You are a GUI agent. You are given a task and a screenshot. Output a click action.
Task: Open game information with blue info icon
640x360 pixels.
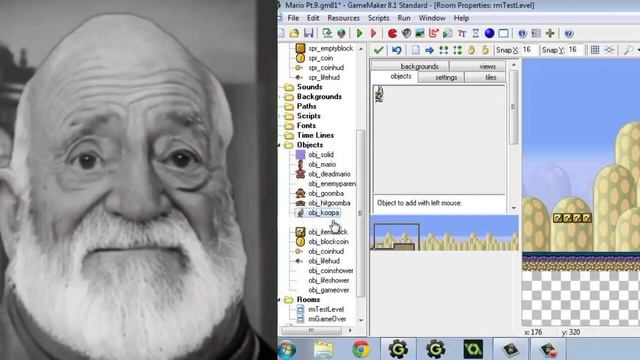[522, 33]
